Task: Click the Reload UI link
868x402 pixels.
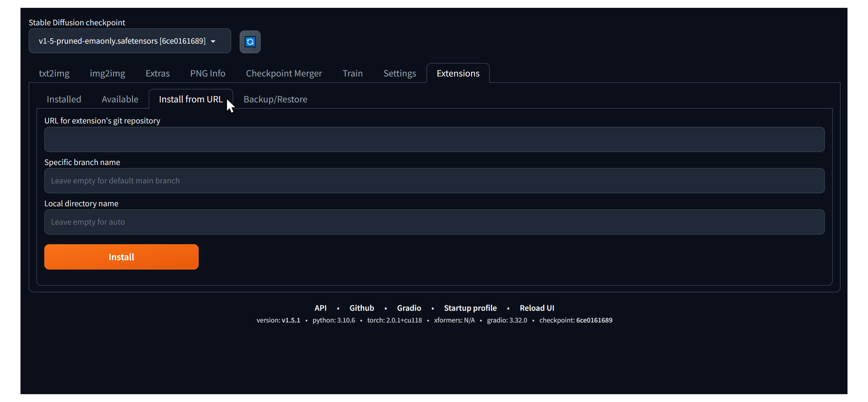Action: coord(537,308)
